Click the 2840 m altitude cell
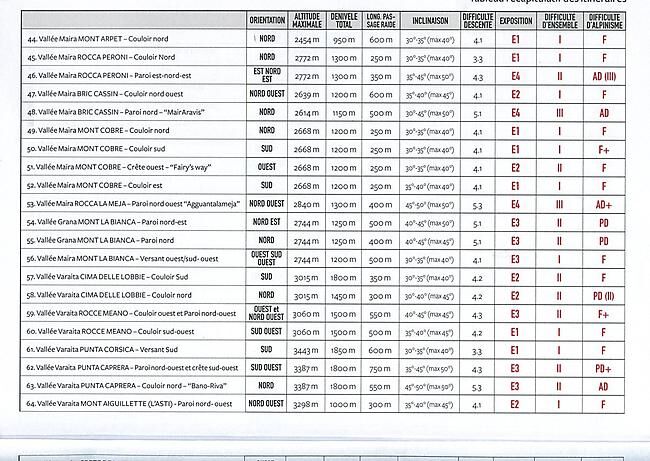Screen dimensions: 650x461 tap(306, 205)
